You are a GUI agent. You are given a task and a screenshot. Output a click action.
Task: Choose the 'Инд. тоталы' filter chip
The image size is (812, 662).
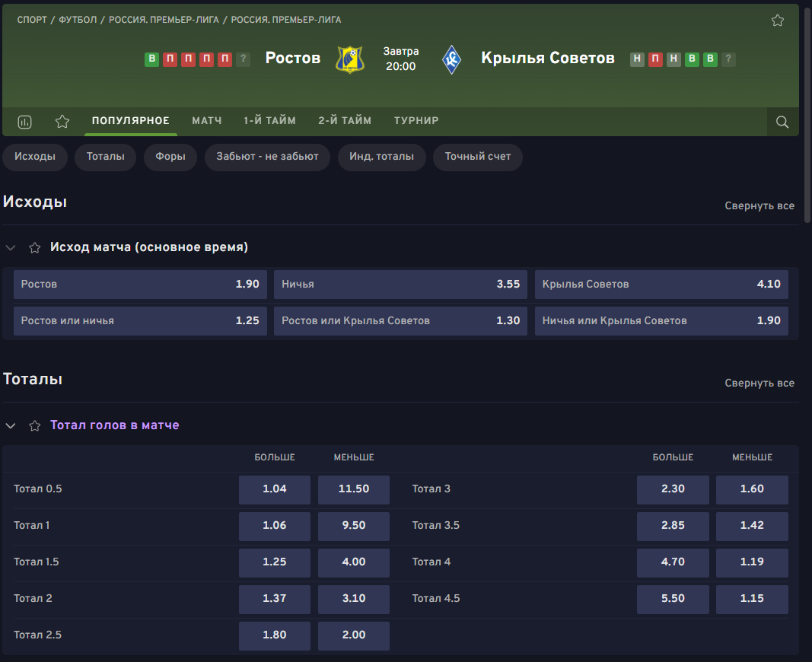382,157
